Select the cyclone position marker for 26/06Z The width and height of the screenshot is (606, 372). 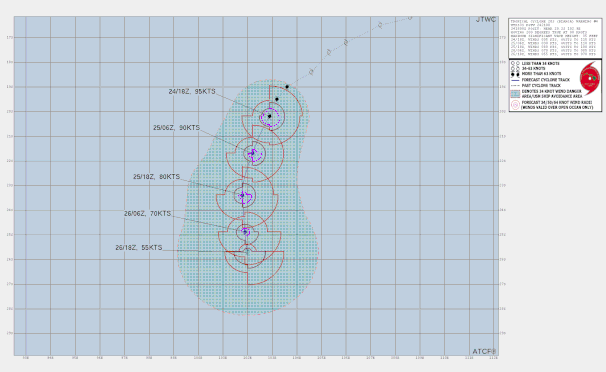pos(245,232)
